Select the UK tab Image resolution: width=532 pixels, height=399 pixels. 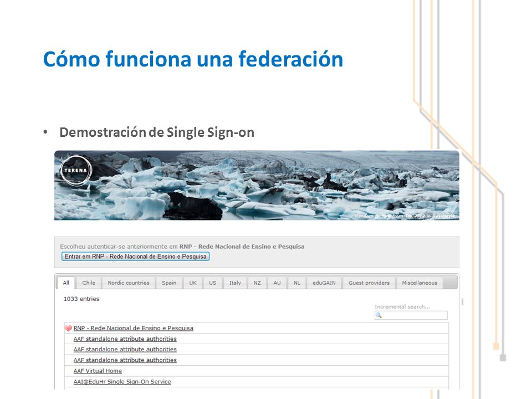193,283
